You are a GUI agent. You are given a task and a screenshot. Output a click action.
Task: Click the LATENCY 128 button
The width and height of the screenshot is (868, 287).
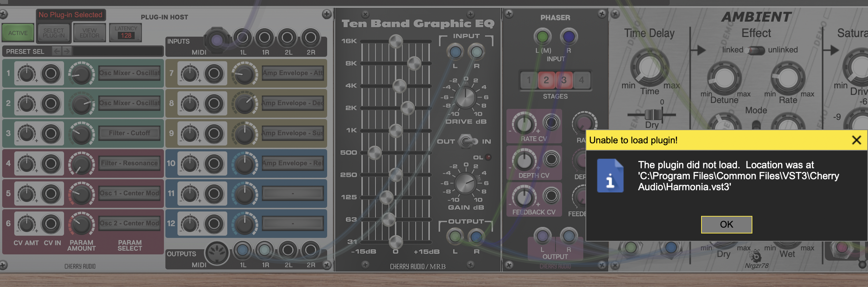pyautogui.click(x=126, y=33)
